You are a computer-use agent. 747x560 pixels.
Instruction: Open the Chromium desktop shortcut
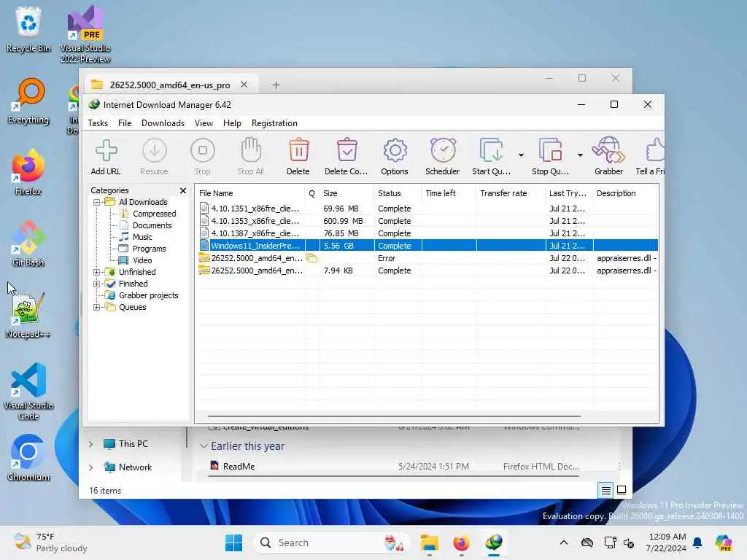pyautogui.click(x=28, y=458)
